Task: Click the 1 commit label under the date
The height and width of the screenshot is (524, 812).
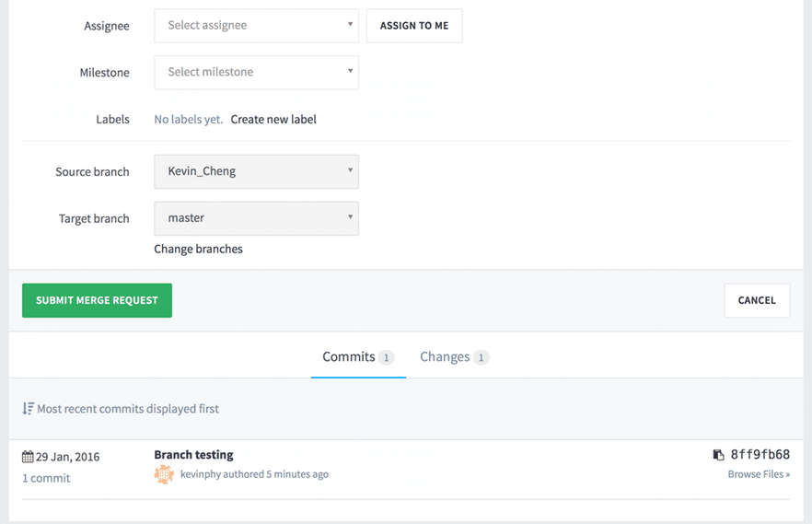Action: pos(46,478)
